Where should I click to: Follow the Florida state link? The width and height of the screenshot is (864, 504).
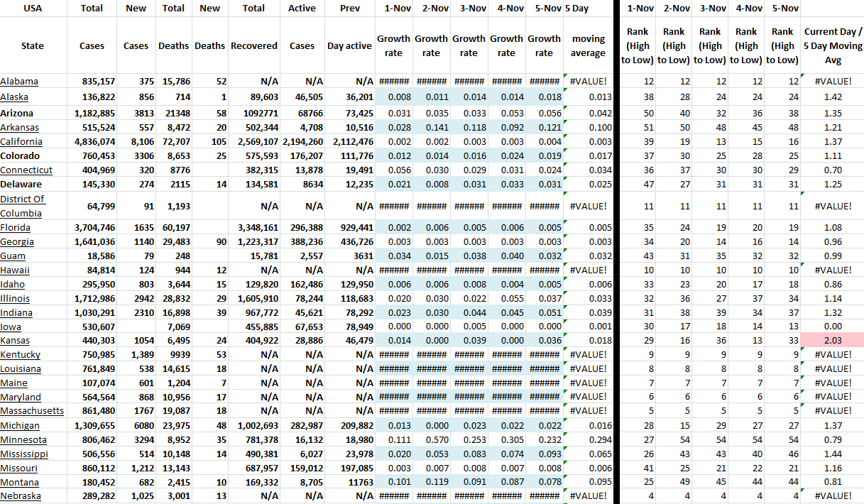[x=16, y=228]
